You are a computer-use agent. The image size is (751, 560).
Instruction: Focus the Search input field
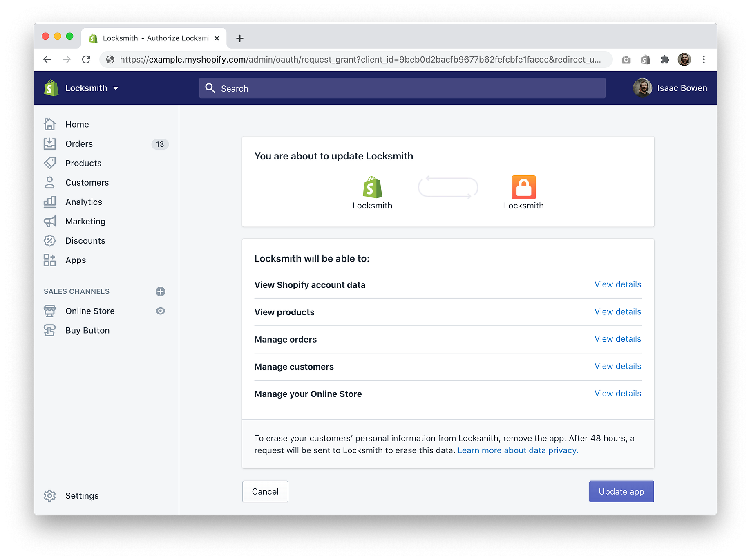tap(402, 88)
